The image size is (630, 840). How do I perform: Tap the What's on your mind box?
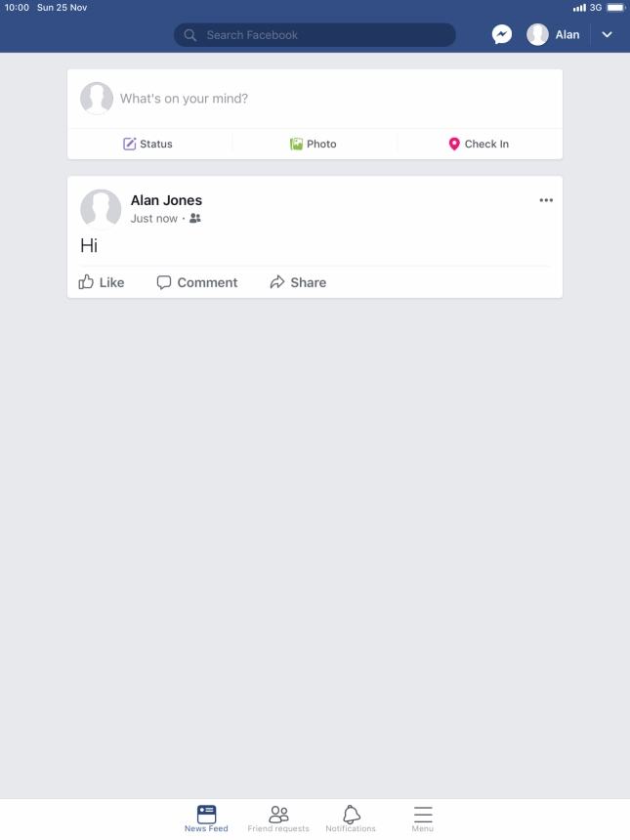pos(332,99)
